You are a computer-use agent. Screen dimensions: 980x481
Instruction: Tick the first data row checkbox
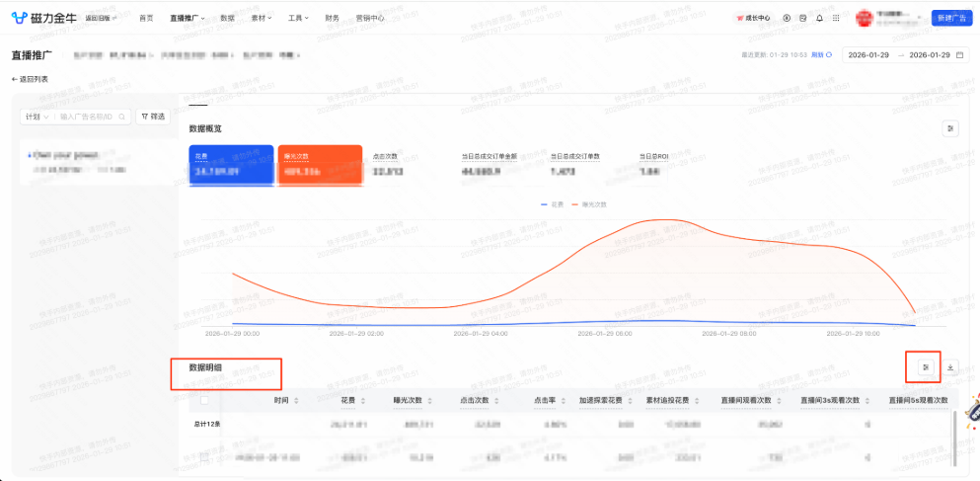[x=204, y=458]
